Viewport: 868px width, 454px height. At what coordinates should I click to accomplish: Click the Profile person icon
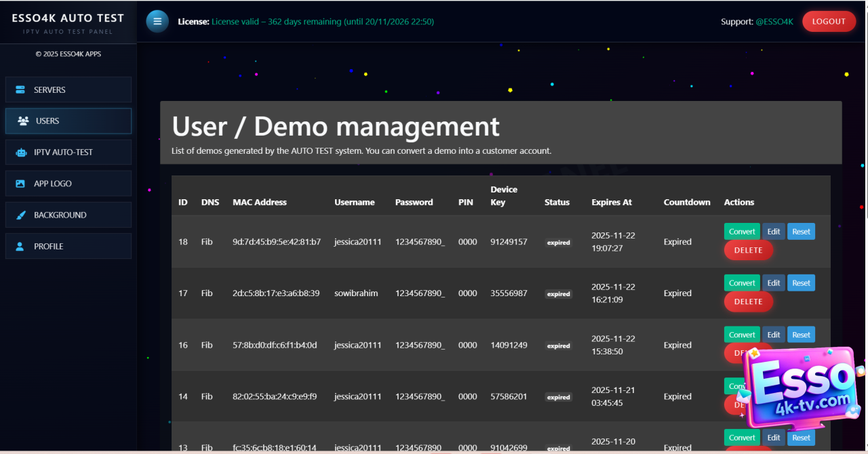(x=20, y=247)
